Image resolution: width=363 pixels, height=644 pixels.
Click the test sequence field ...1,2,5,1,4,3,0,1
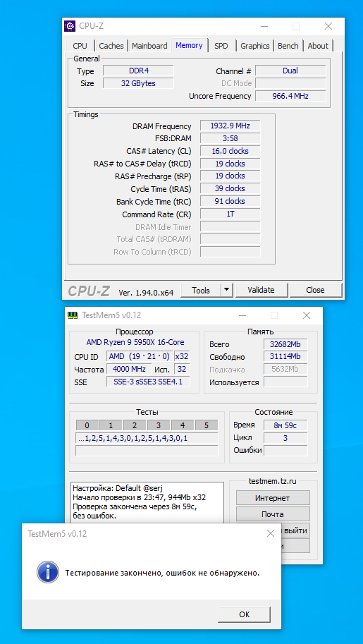pyautogui.click(x=147, y=438)
